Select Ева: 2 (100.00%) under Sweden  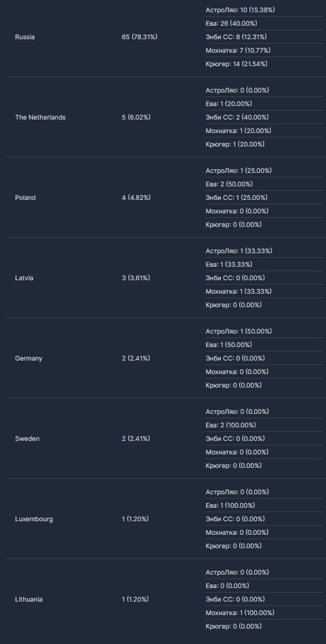[x=230, y=425]
